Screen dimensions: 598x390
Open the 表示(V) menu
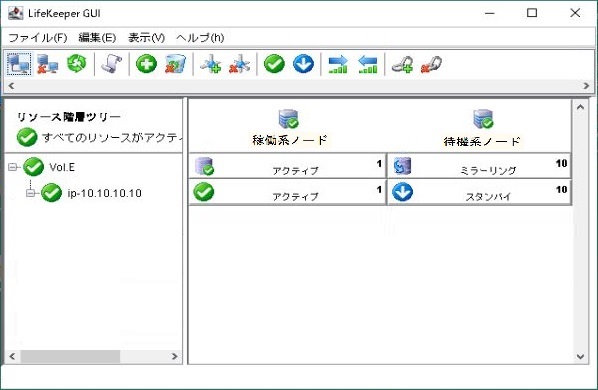(x=146, y=37)
